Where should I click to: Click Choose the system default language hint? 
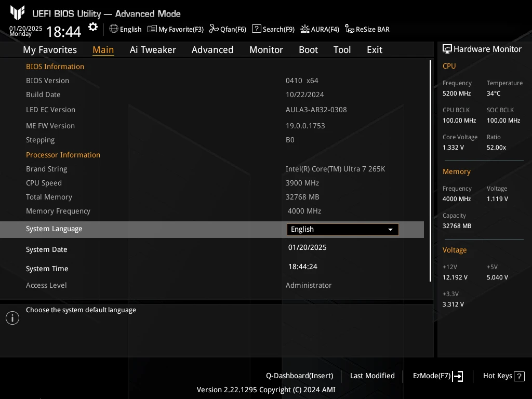coord(81,310)
